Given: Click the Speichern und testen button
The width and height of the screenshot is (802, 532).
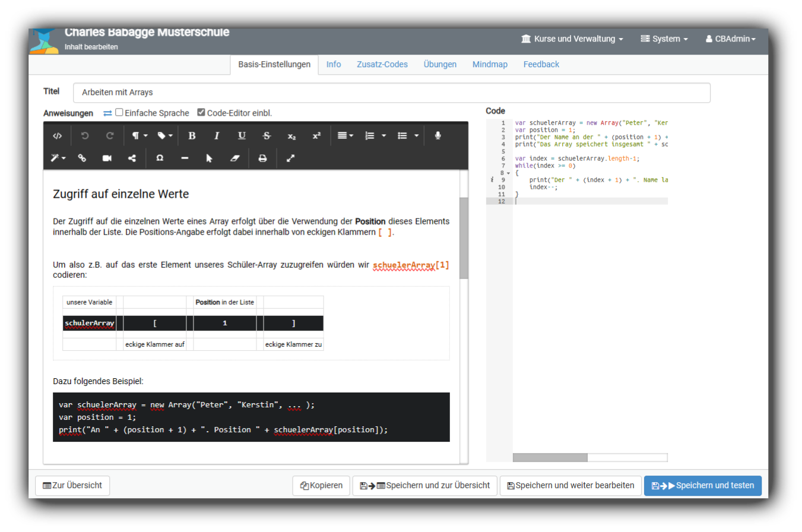Looking at the screenshot, I should (x=703, y=485).
